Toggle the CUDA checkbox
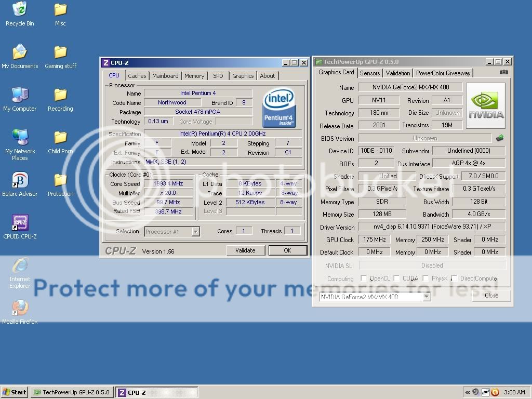The width and height of the screenshot is (532, 399). click(x=396, y=278)
